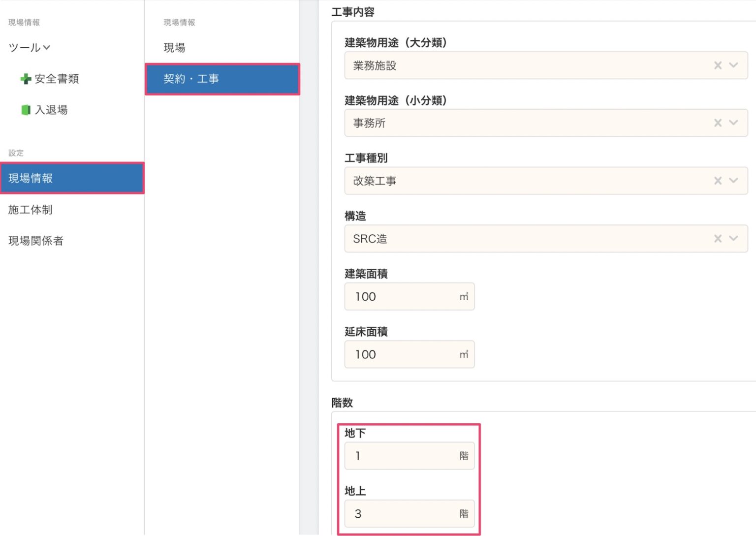Open 施工体制 in the sidebar
The height and width of the screenshot is (536, 756).
click(x=31, y=210)
